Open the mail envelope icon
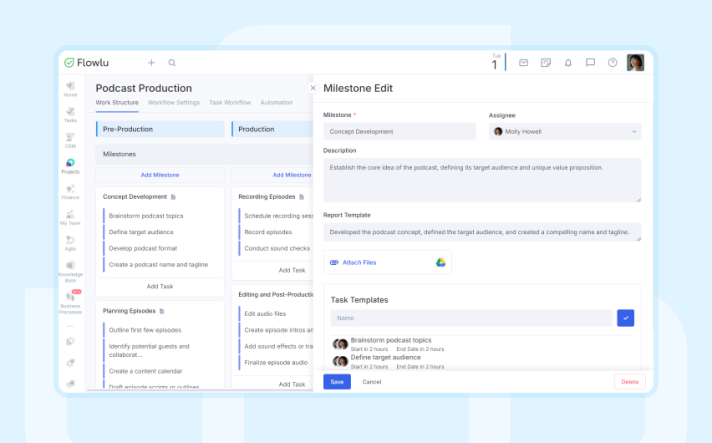Screen dimensions: 712x443 (x=523, y=62)
